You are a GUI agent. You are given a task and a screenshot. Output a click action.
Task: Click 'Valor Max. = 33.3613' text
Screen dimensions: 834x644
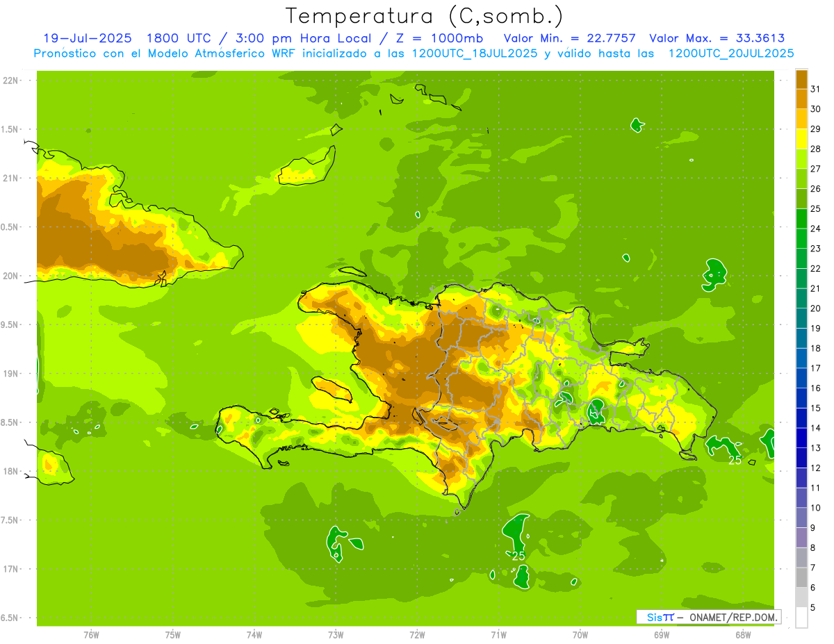point(717,38)
